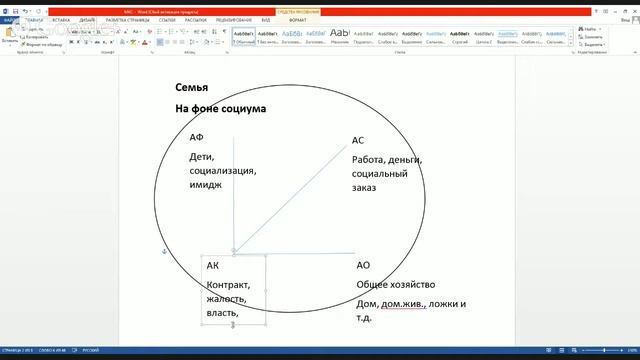Toggle bold Ж formatting
Viewport: 640px width, 360px height.
click(71, 42)
